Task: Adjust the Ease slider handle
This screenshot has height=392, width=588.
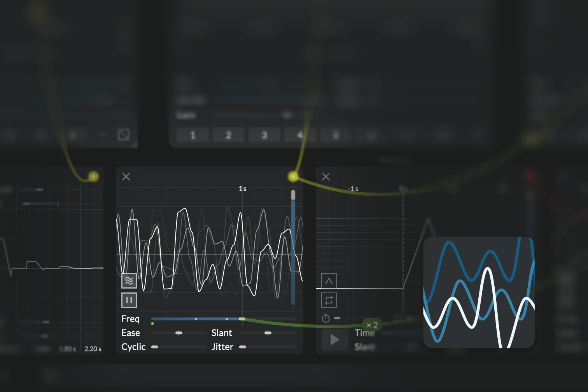Action: click(x=179, y=333)
